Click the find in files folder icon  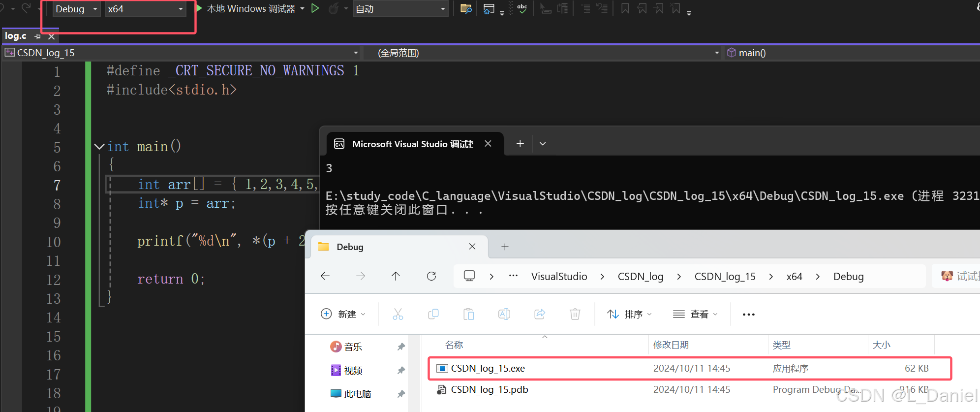(466, 9)
